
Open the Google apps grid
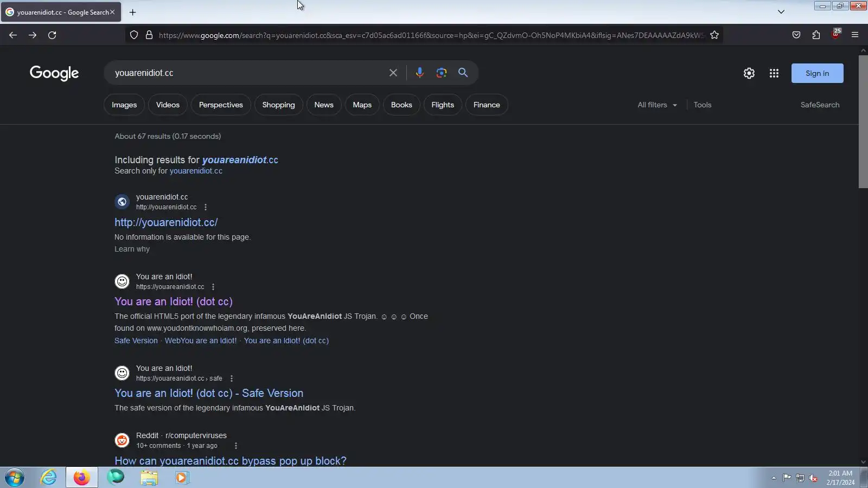(774, 73)
